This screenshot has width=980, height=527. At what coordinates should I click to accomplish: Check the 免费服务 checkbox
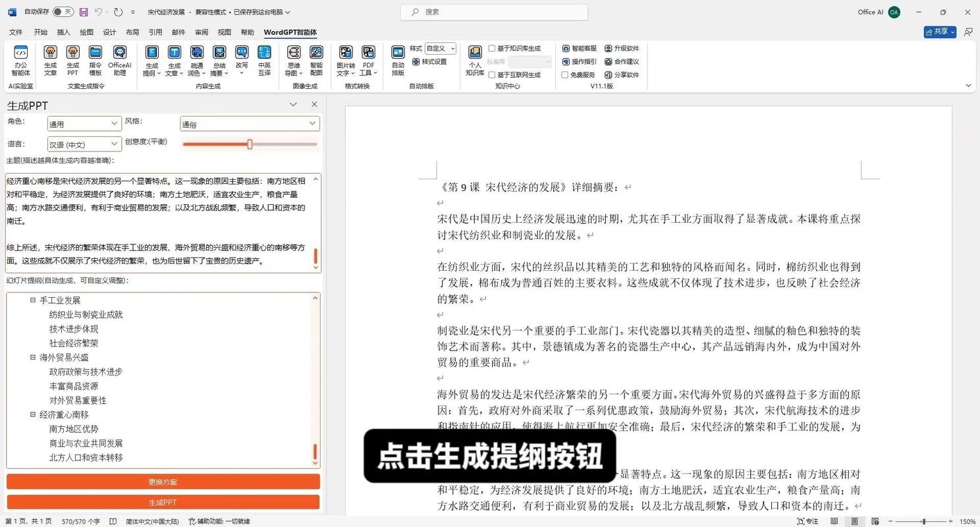pos(565,74)
